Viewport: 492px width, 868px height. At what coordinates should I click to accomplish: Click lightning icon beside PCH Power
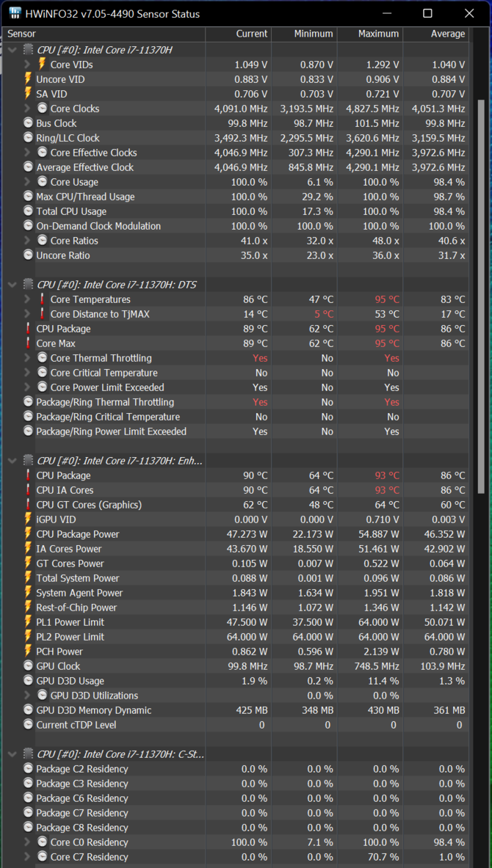point(28,651)
